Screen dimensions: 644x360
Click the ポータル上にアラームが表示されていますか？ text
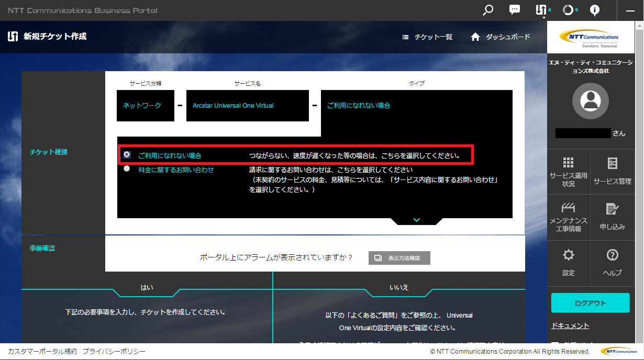pos(276,257)
